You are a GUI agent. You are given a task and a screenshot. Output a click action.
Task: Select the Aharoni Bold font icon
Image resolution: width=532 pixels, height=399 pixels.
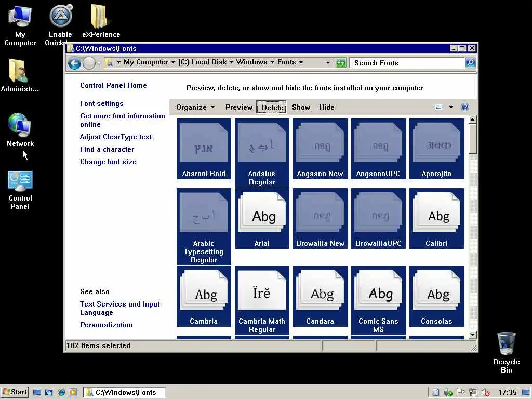click(204, 149)
